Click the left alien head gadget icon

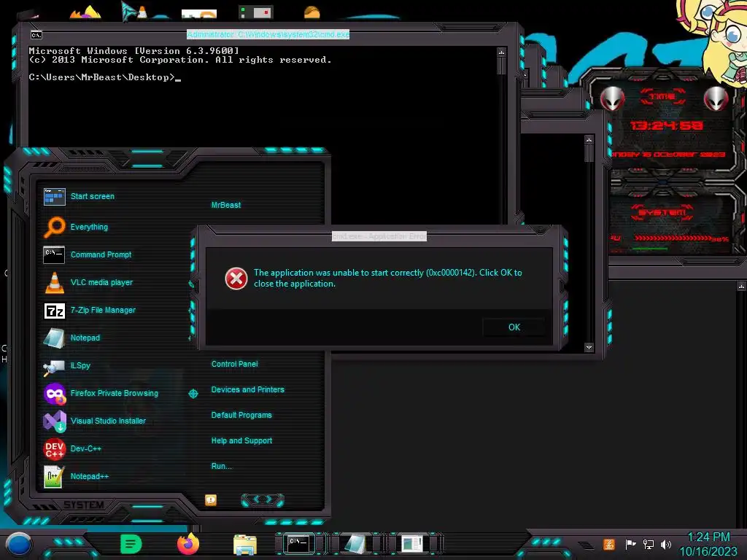pos(612,98)
